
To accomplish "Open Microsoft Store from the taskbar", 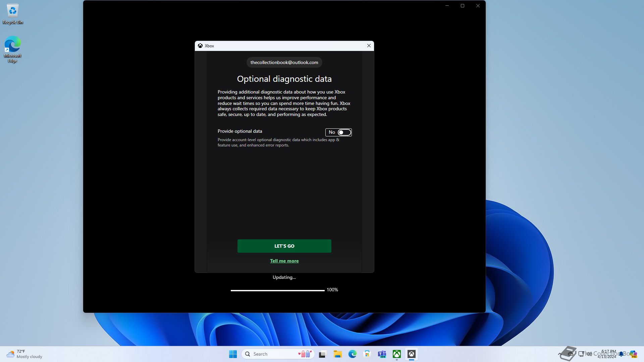I will click(367, 354).
